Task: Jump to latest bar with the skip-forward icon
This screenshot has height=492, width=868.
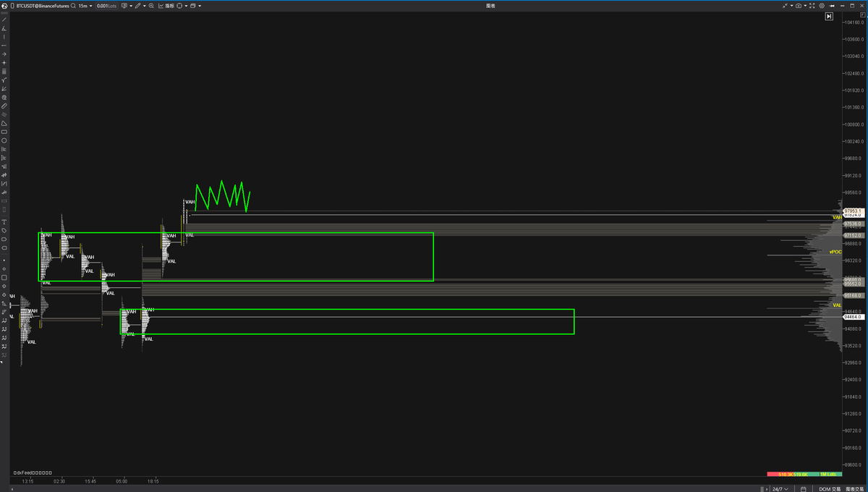Action: tap(830, 16)
